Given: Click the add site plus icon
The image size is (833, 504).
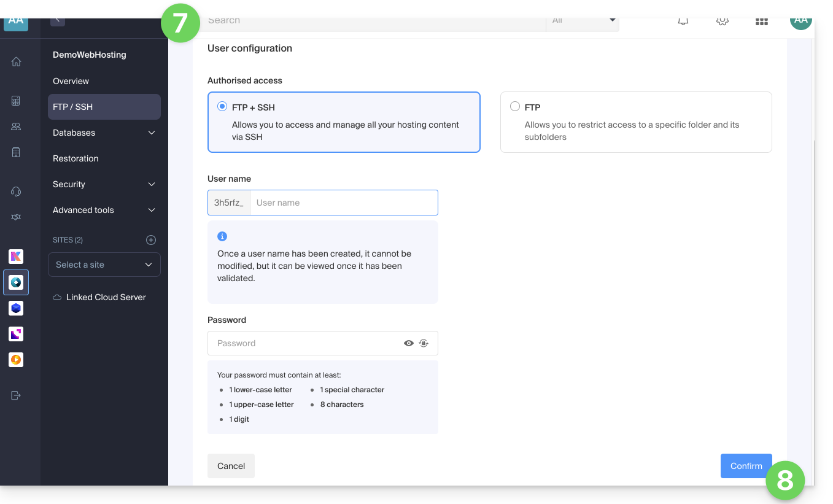Looking at the screenshot, I should [x=151, y=240].
